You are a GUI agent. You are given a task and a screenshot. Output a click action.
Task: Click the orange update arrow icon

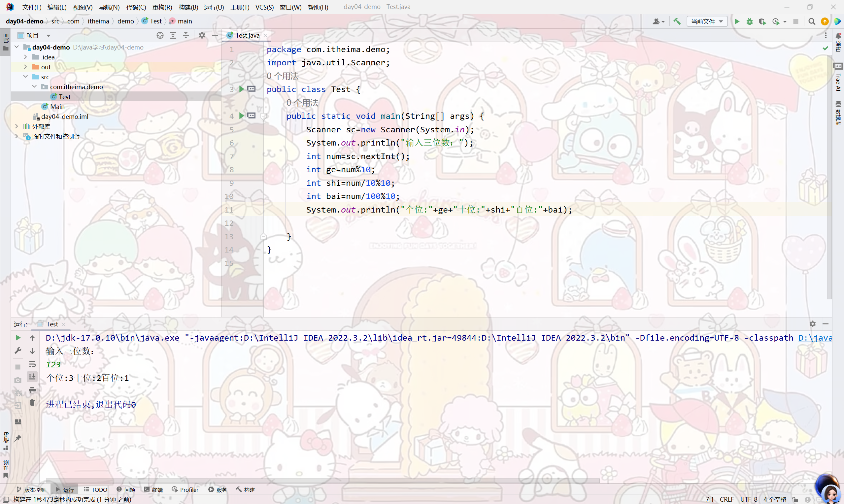[x=824, y=21]
